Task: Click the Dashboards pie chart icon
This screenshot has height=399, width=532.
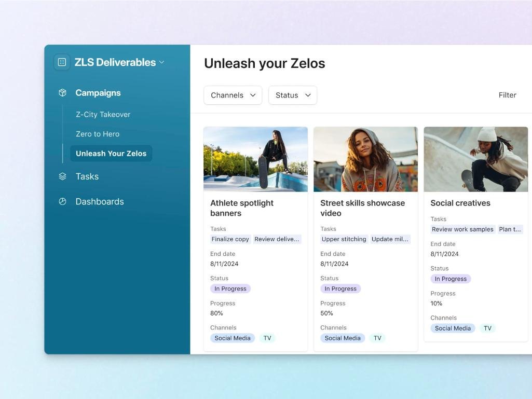Action: tap(62, 201)
